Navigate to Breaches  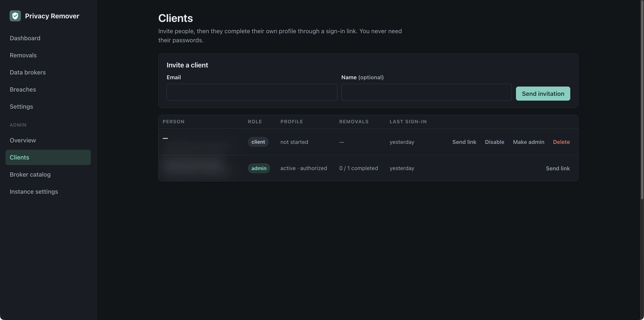pyautogui.click(x=23, y=90)
